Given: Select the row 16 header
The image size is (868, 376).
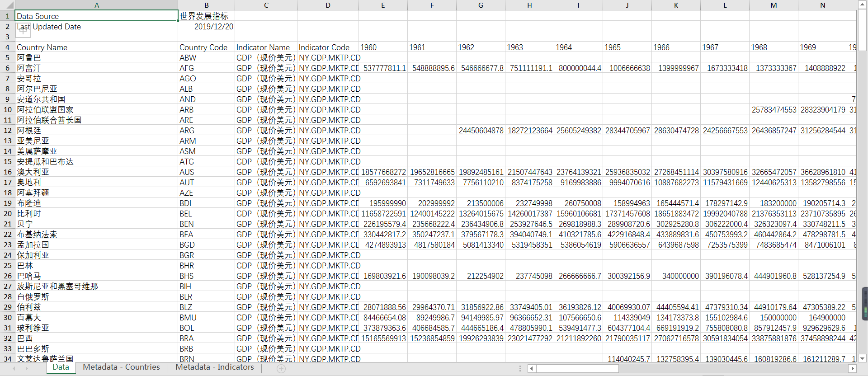Looking at the screenshot, I should 8,172.
